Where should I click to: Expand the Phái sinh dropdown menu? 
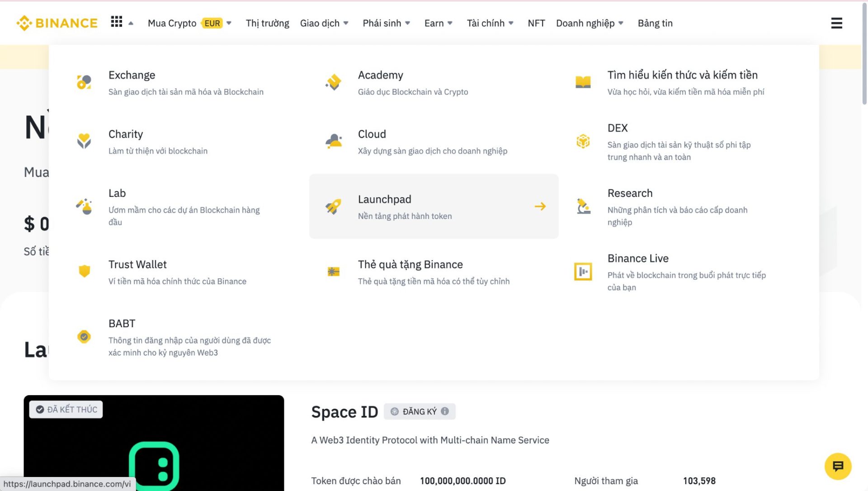point(386,23)
